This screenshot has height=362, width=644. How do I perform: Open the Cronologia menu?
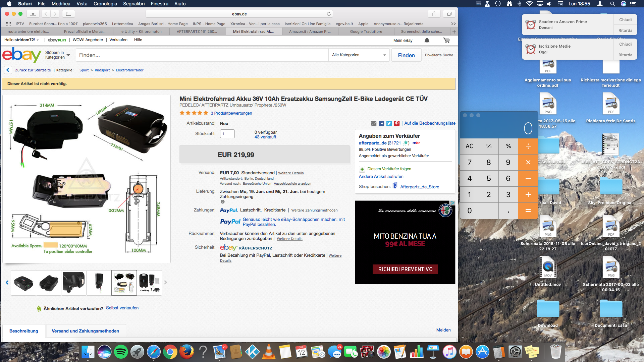pyautogui.click(x=105, y=4)
